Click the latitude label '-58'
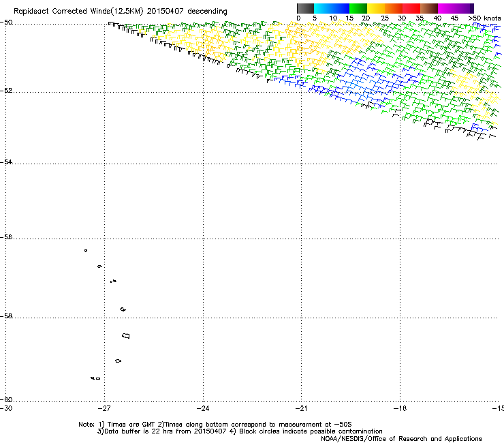Image resolution: width=504 pixels, height=443 pixels. [x=6, y=316]
